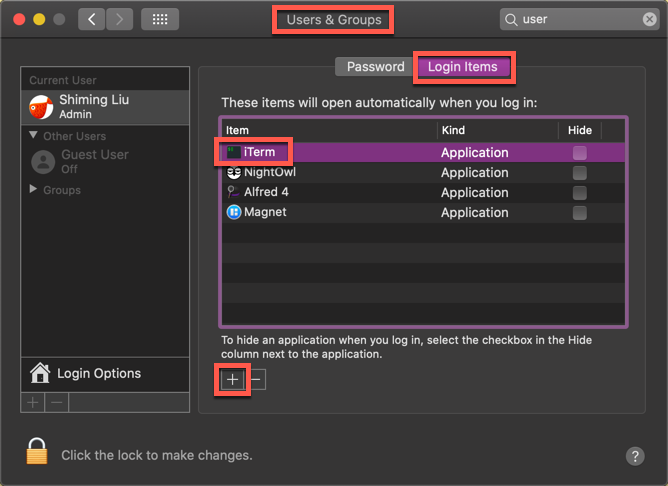Select the iTerm terminal icon

pyautogui.click(x=233, y=152)
